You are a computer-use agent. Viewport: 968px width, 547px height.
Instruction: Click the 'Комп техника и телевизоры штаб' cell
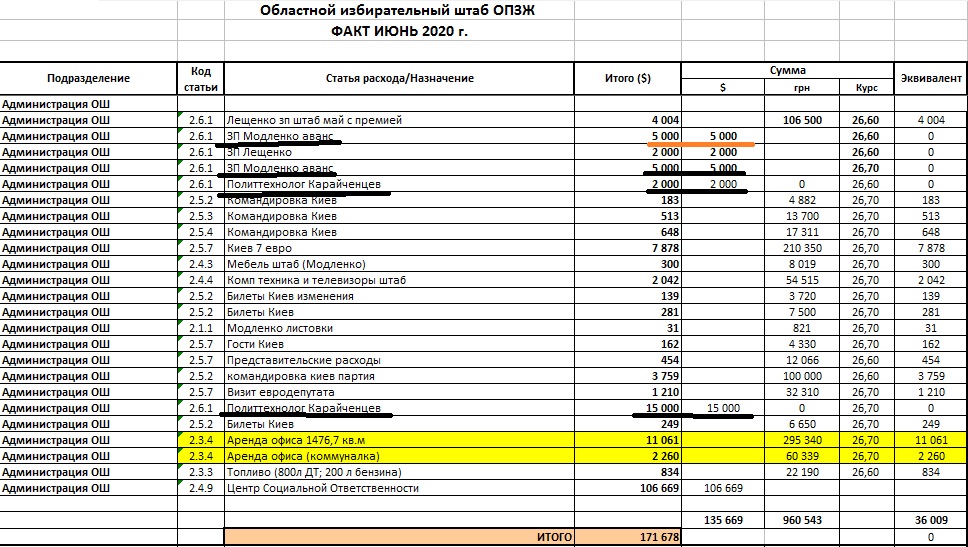pyautogui.click(x=399, y=280)
